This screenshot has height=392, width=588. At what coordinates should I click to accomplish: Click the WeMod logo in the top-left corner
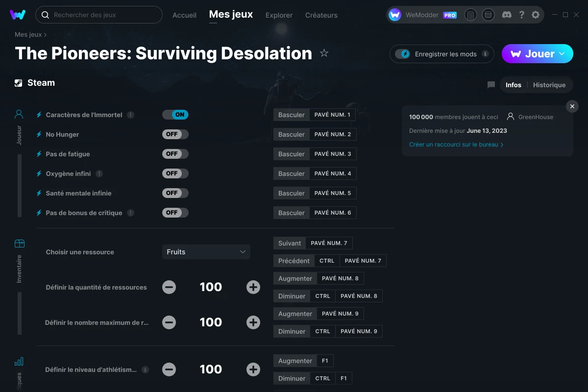[x=18, y=15]
